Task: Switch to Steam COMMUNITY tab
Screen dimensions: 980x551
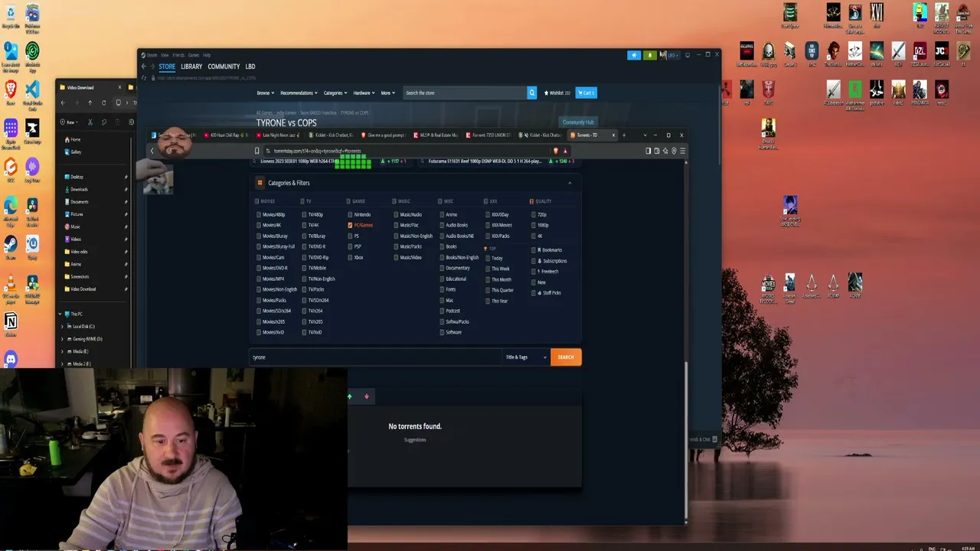Action: [224, 67]
